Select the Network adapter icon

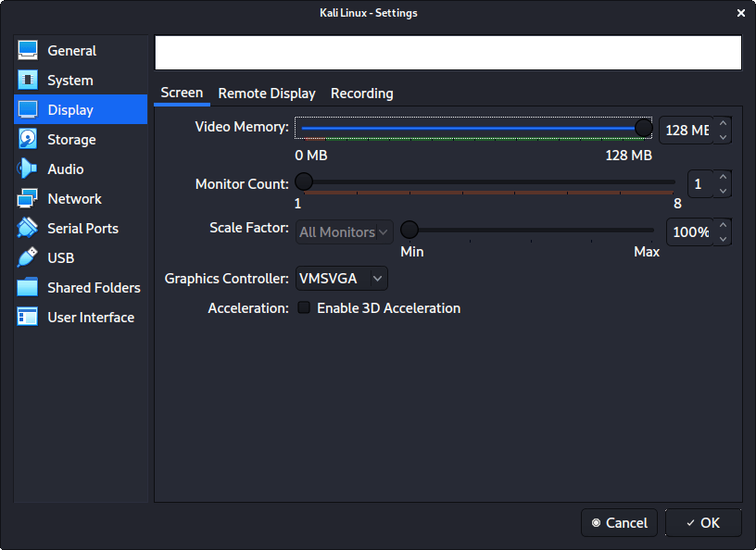[x=28, y=199]
